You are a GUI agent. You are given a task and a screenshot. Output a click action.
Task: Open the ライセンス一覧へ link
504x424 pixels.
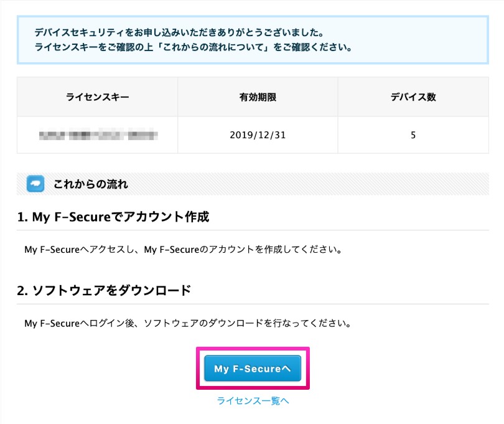tap(253, 401)
